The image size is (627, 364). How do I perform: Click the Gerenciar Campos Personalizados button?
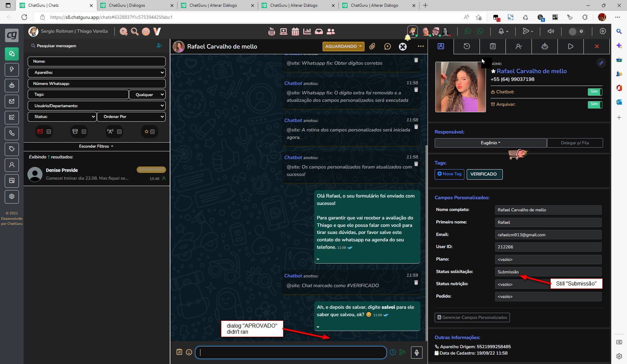coord(472,317)
